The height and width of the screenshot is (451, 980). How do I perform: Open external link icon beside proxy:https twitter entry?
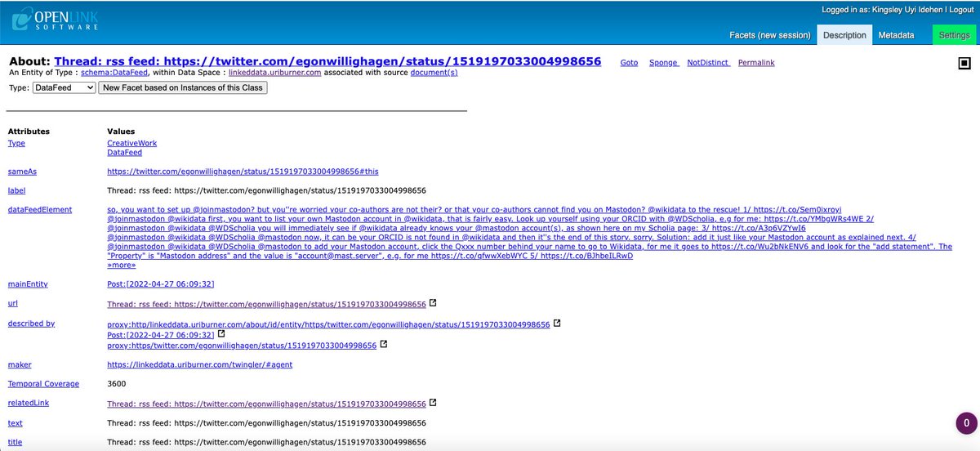tap(384, 345)
